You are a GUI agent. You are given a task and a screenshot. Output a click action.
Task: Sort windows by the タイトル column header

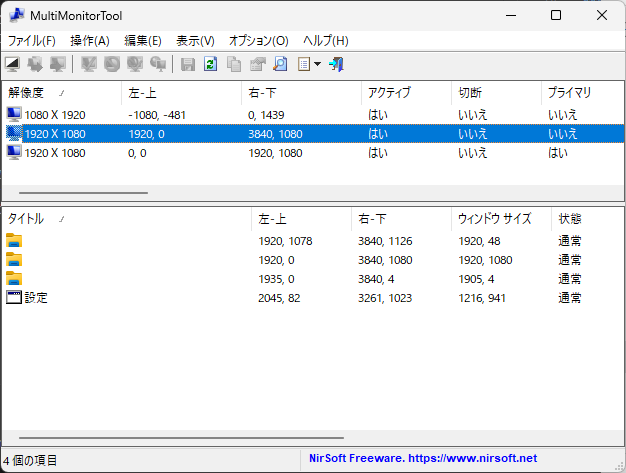click(x=127, y=219)
